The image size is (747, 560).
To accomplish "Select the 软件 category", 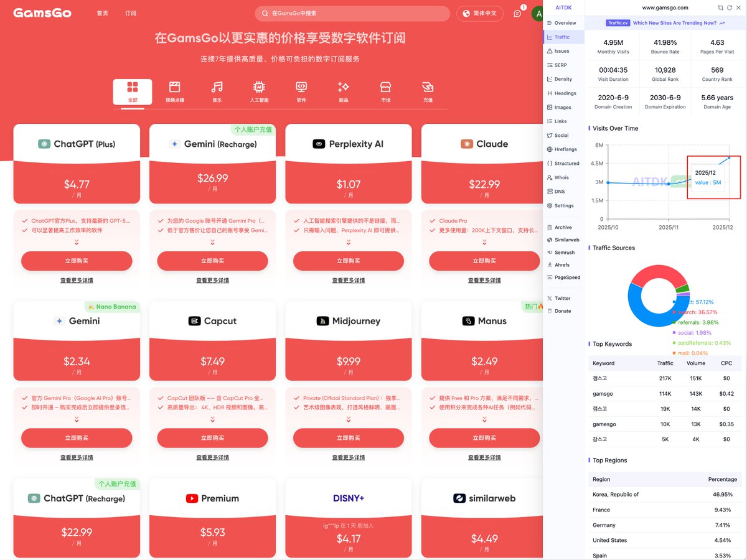I will 301,91.
